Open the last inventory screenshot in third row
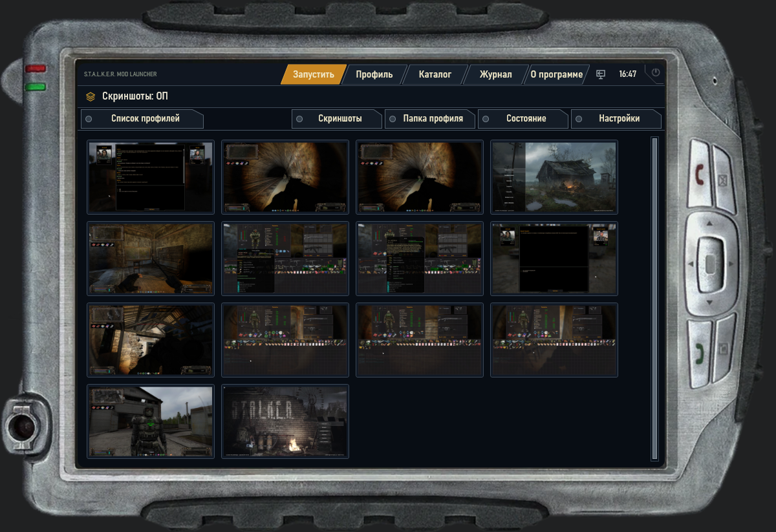 pos(554,340)
